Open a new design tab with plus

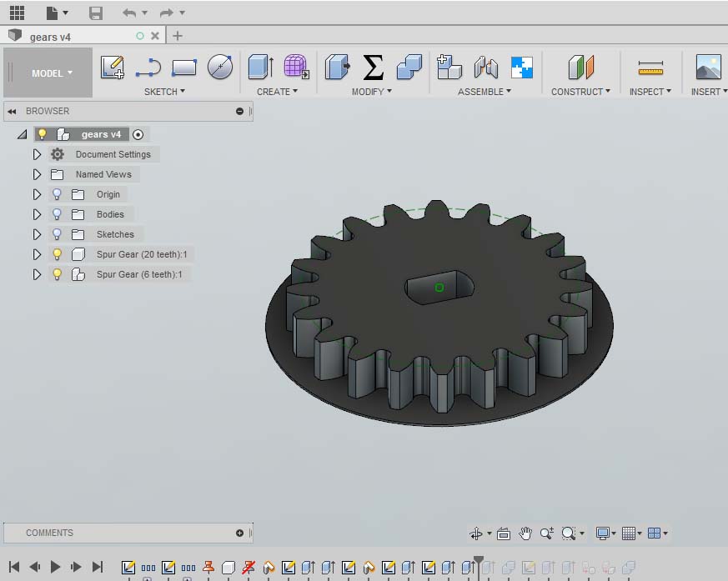(x=178, y=36)
